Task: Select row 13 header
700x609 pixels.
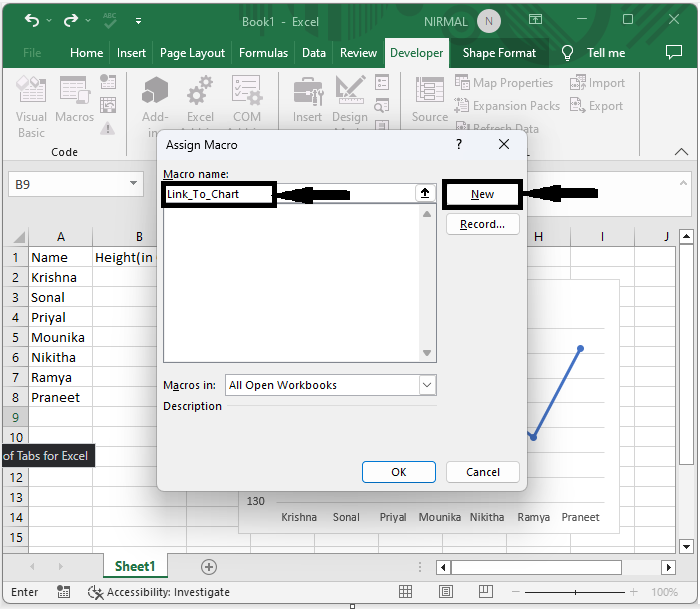Action: [16, 497]
